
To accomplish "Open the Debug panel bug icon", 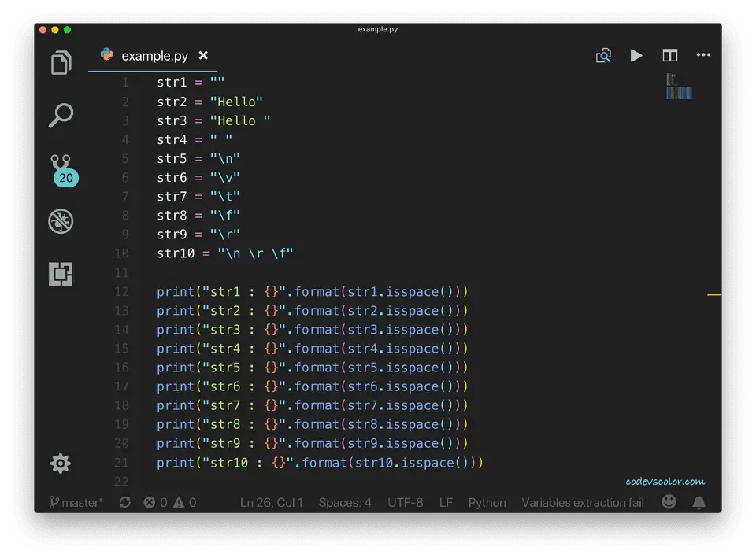I will coord(61,221).
